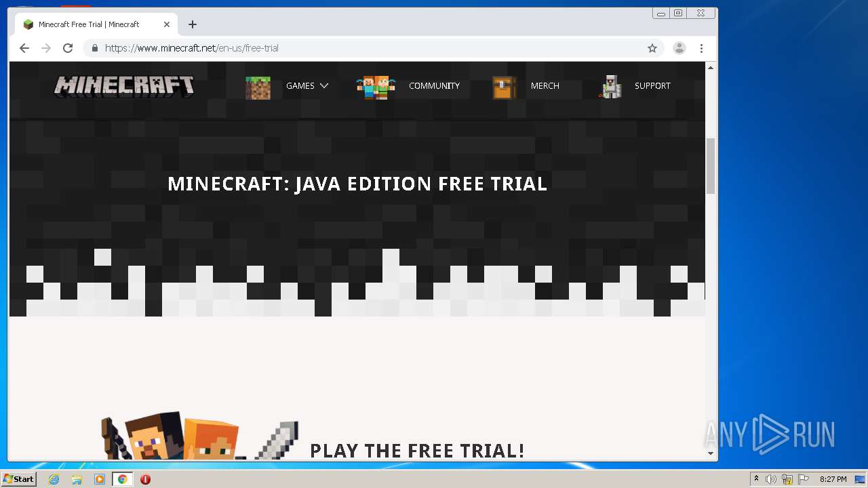Select the Minecraft Free Trial browser tab
The image size is (868, 488).
point(96,24)
